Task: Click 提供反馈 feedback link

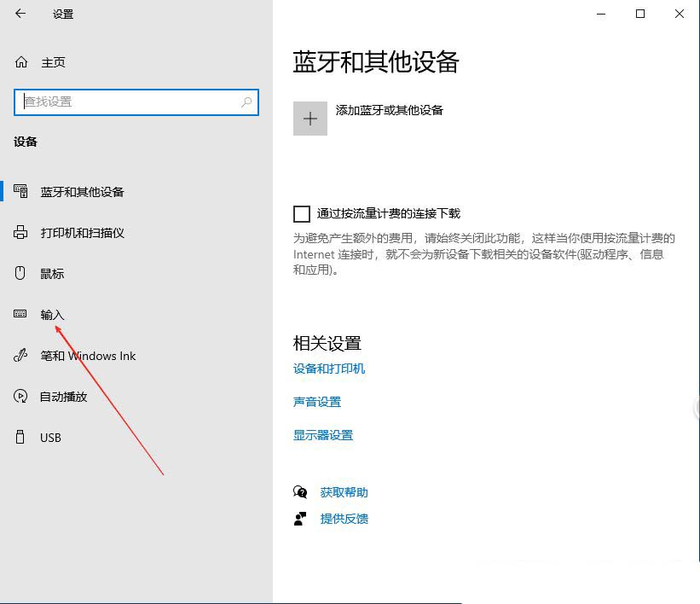Action: coord(344,519)
